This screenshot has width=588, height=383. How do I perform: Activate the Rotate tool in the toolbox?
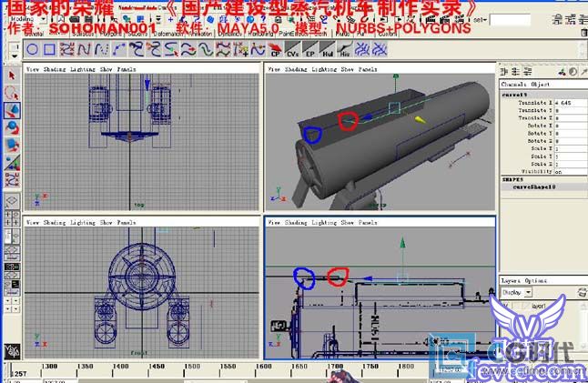tap(12, 127)
